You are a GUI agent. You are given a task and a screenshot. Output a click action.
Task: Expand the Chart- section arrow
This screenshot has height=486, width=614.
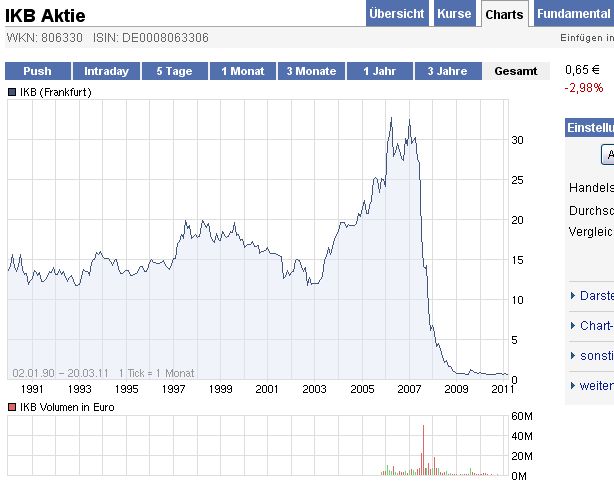pyautogui.click(x=573, y=325)
